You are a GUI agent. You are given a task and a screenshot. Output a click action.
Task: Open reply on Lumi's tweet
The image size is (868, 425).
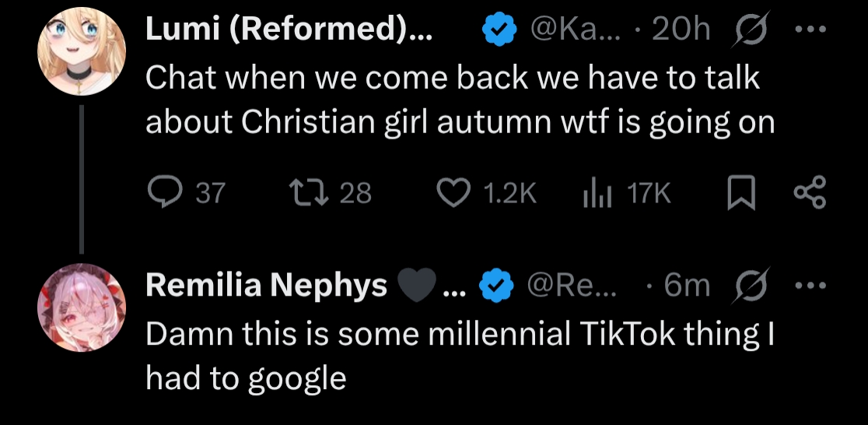tap(165, 192)
